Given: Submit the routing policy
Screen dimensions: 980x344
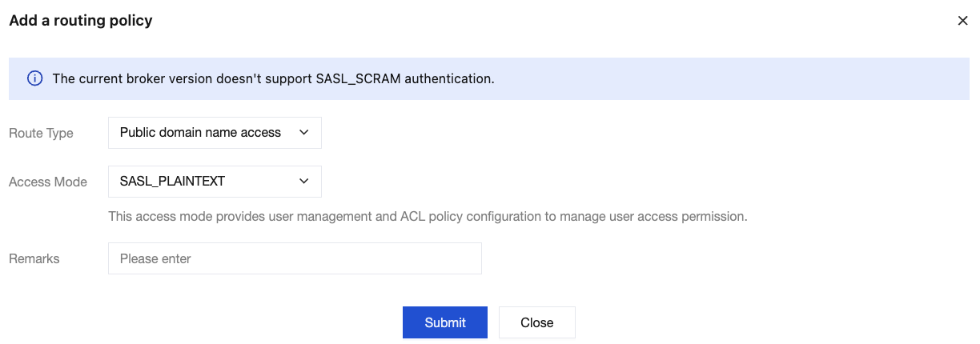Looking at the screenshot, I should [x=444, y=322].
